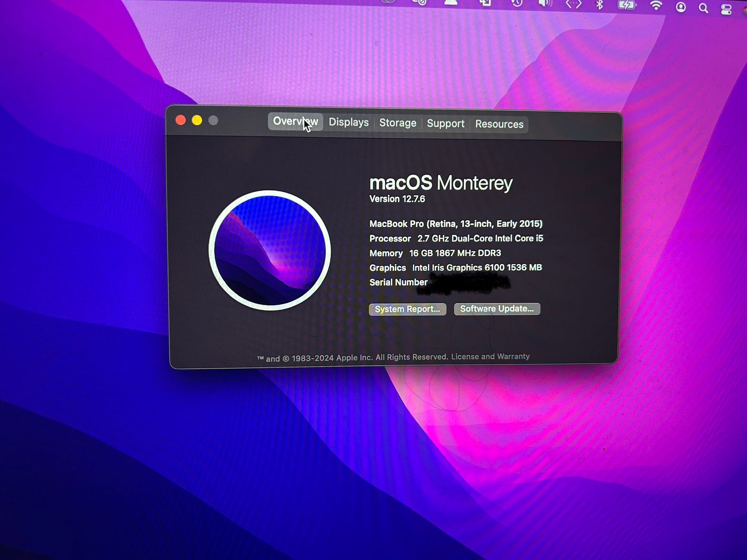This screenshot has width=747, height=560.
Task: Open the Storage tab
Action: pyautogui.click(x=398, y=123)
